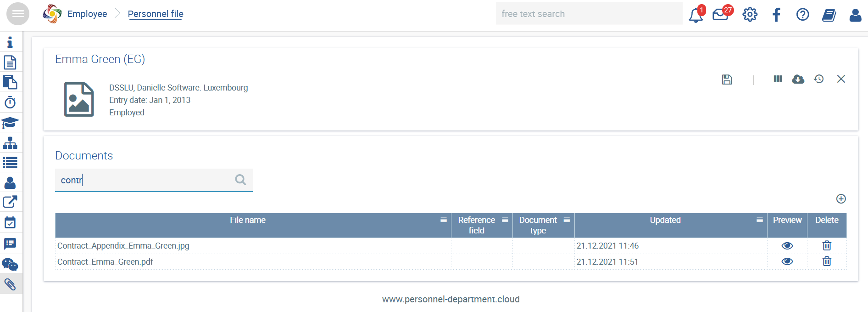Open the hamburger main menu
868x312 pixels.
[x=18, y=14]
